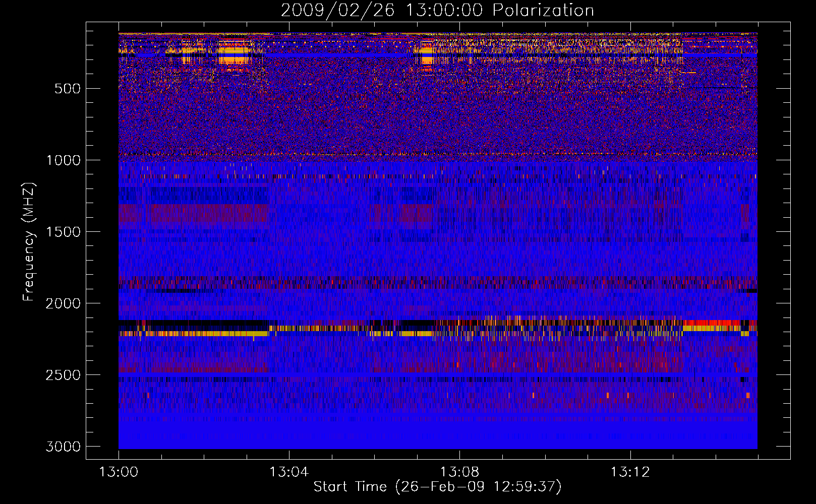
Task: Click the 1500 frequency tick label
Action: pos(63,232)
